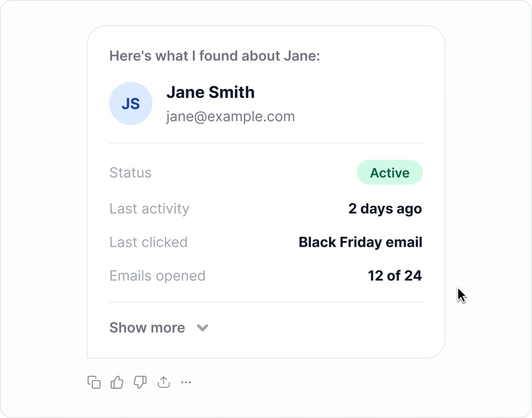Click the Last activity label
The image size is (532, 418).
[x=149, y=208]
